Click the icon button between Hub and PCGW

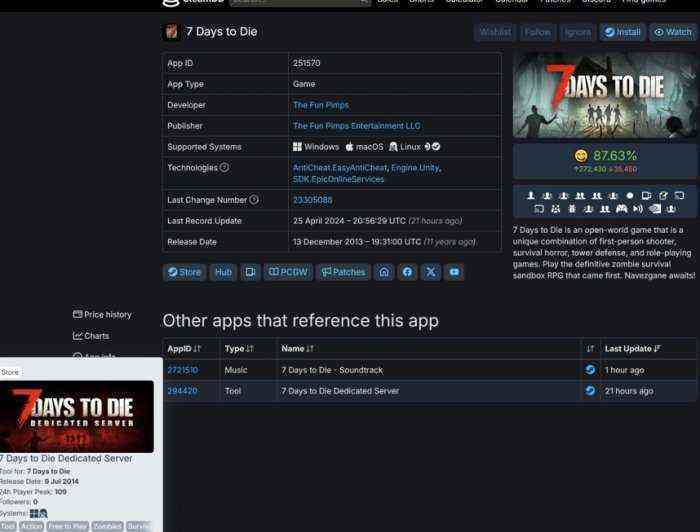250,272
